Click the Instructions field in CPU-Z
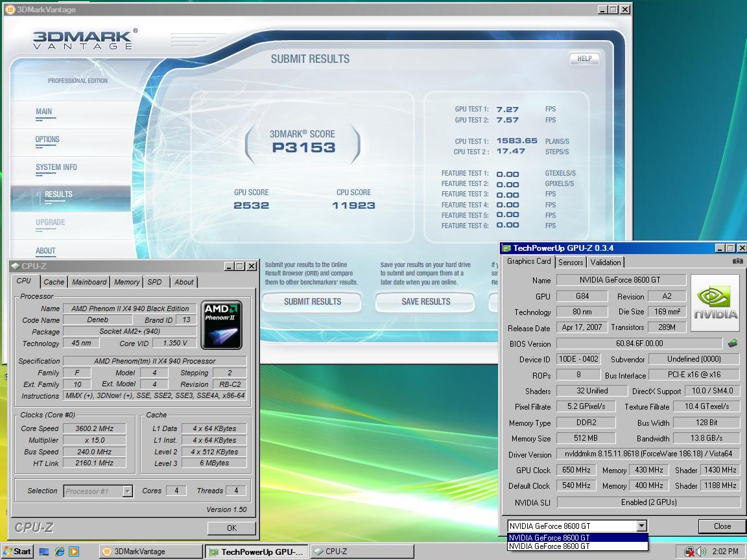Screen dimensions: 747x560 click(155, 396)
